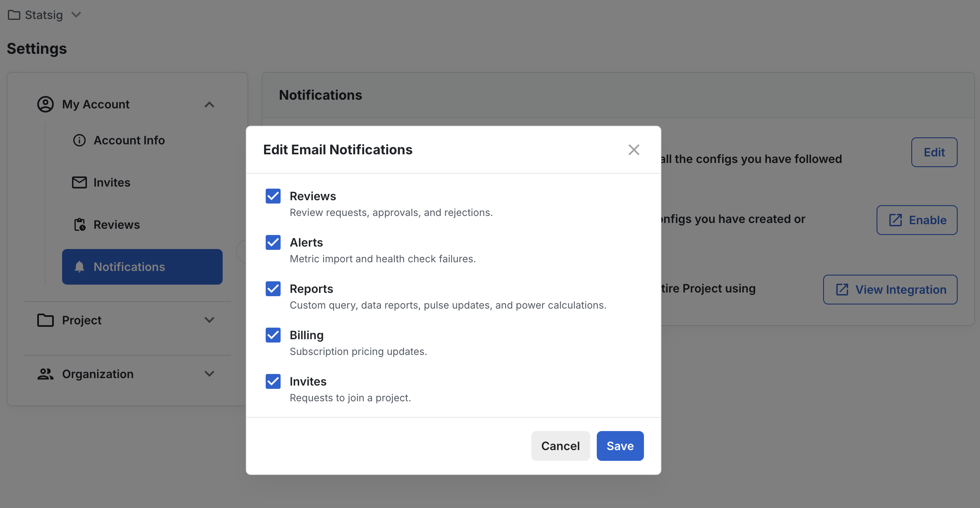Open the Organization settings section label
This screenshot has width=980, height=508.
(98, 374)
